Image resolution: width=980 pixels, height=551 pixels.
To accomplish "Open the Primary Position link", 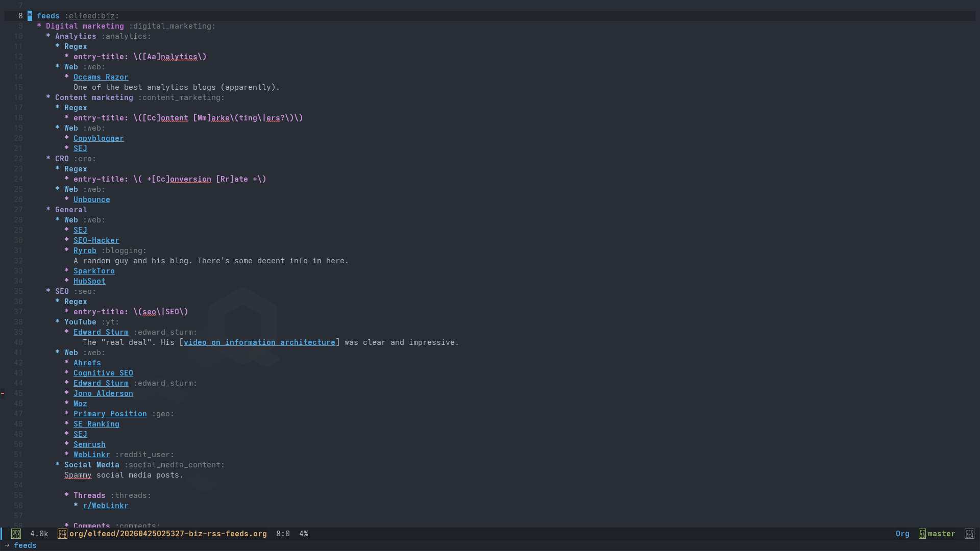I will click(110, 414).
